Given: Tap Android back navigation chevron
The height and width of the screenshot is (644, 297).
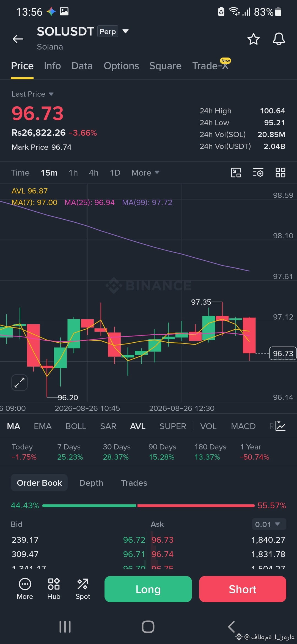Looking at the screenshot, I should click(231, 627).
